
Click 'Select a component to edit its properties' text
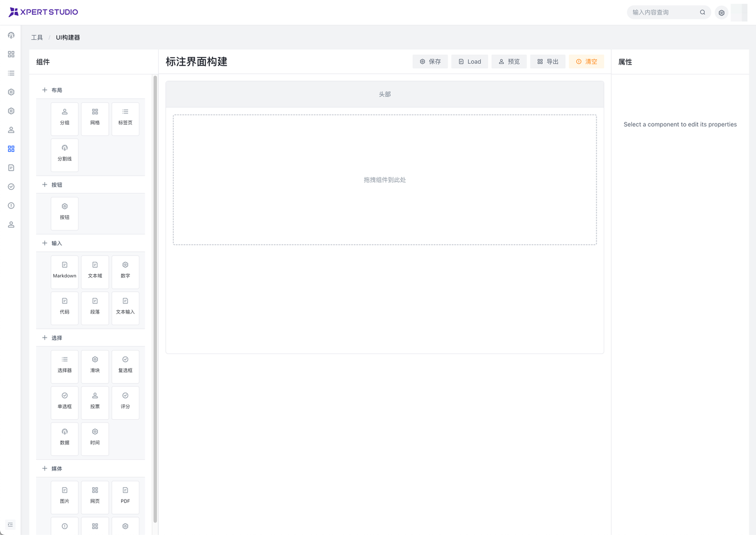680,125
